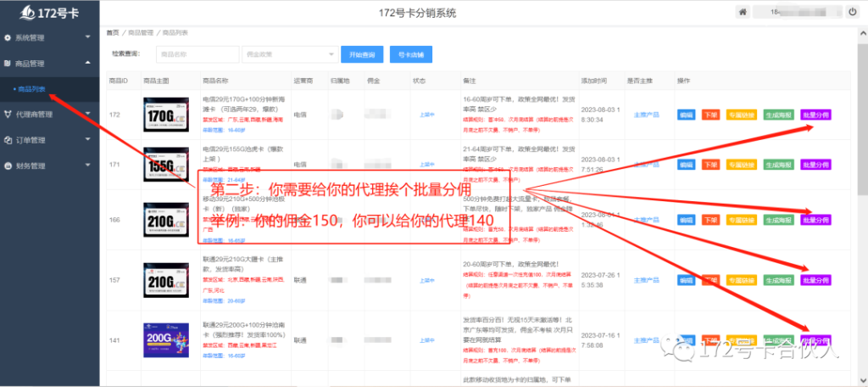Click the 商品ID column header

pos(119,81)
